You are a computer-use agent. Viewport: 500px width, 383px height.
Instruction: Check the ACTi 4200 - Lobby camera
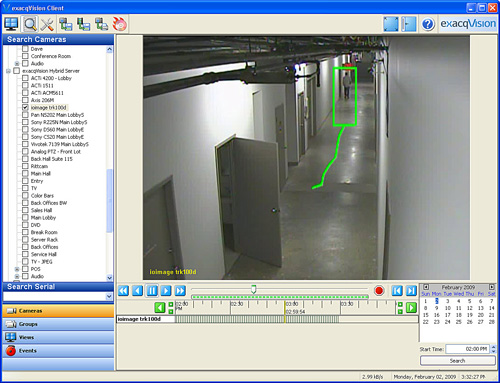coord(25,78)
